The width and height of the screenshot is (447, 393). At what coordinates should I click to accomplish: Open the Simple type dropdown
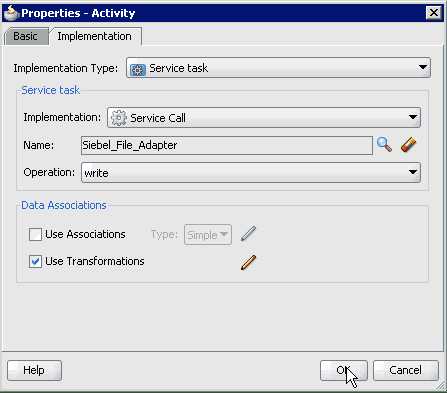coord(208,235)
